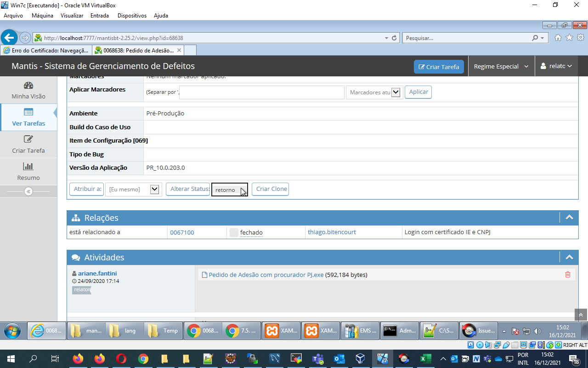Expand the address bar URL history dropdown
The image size is (588, 368).
point(385,38)
